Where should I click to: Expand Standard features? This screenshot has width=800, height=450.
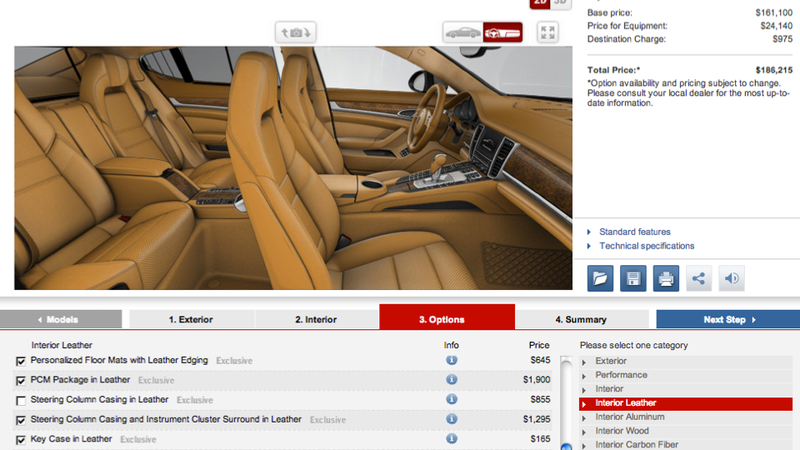(634, 232)
